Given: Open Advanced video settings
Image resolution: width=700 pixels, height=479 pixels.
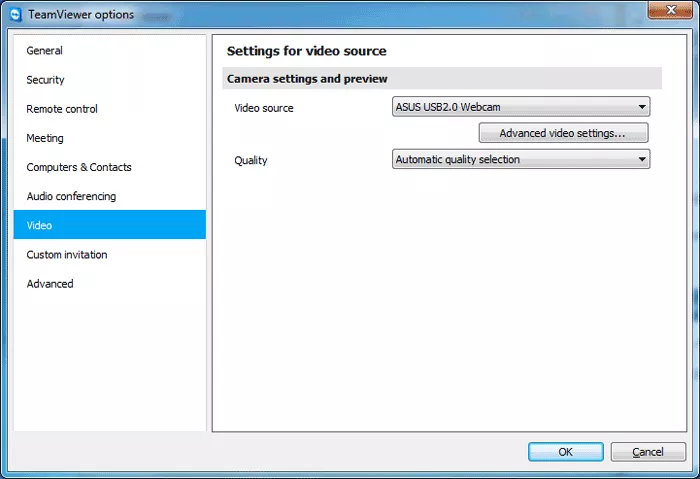Looking at the screenshot, I should coord(563,133).
